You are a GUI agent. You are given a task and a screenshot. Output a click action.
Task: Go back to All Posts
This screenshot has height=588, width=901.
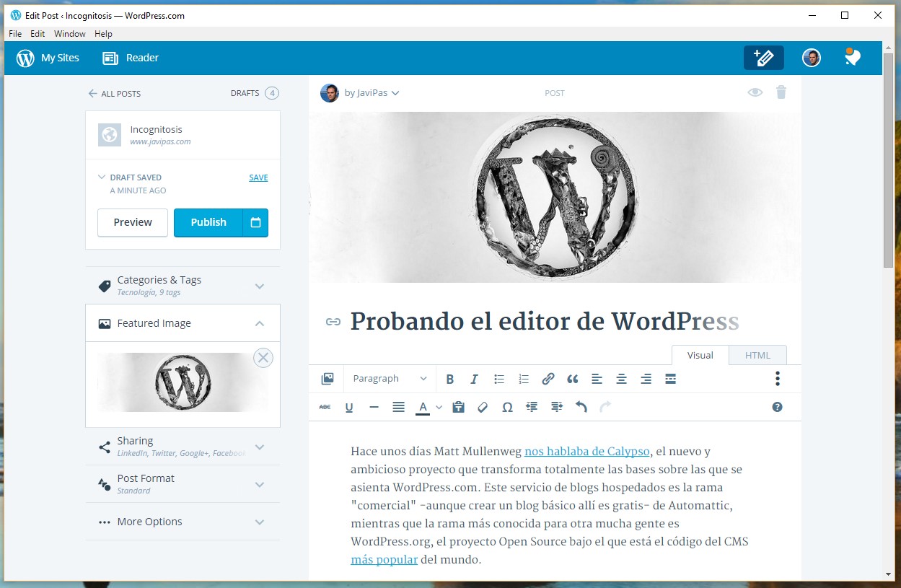115,94
